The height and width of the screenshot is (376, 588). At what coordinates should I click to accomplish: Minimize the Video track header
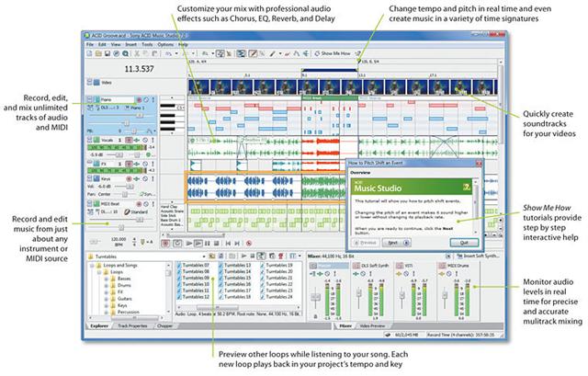point(89,82)
